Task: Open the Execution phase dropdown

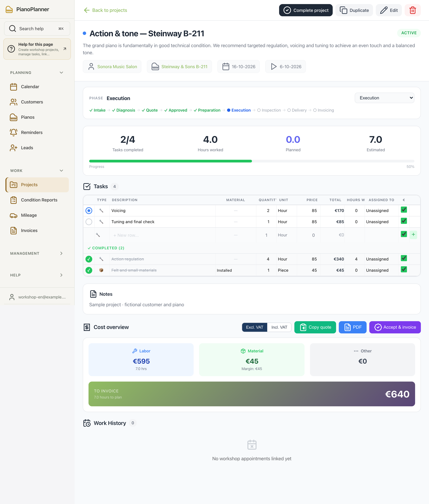Action: coord(384,98)
